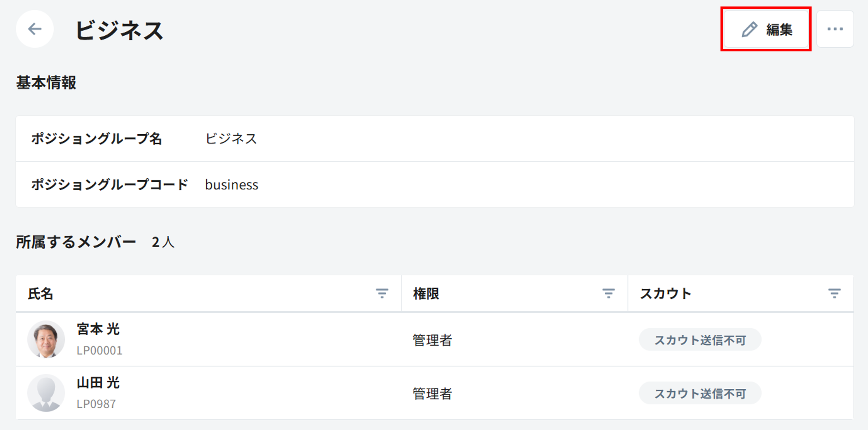Click the 権限 column header

426,294
